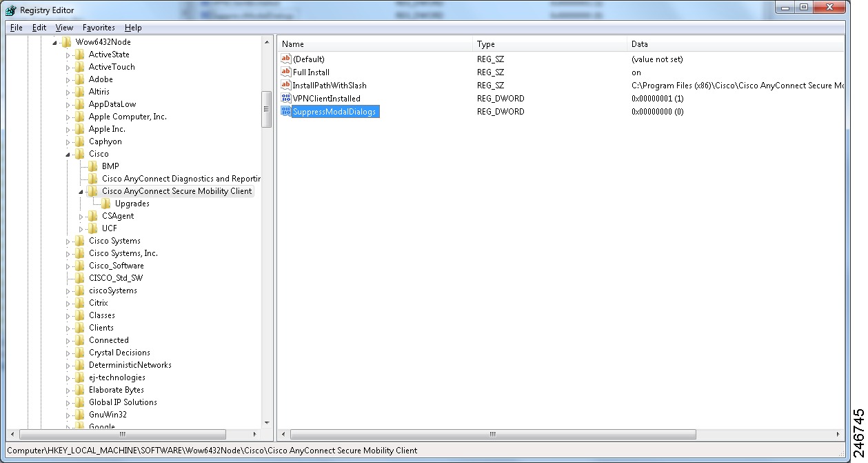Click the Wow6432Node folder icon

(x=67, y=42)
